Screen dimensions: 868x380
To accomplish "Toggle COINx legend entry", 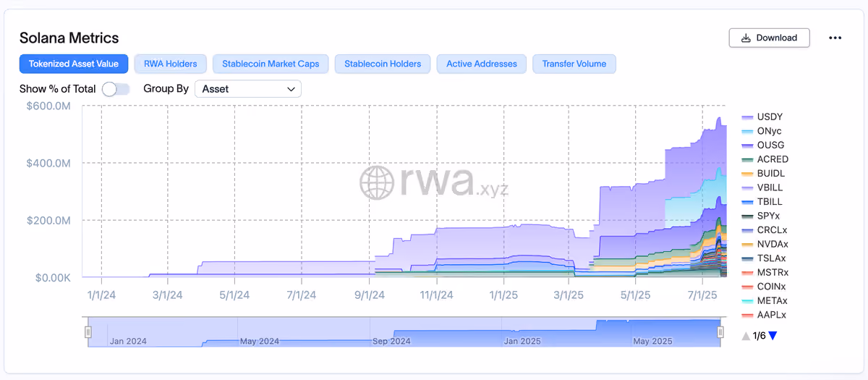I will click(x=764, y=286).
